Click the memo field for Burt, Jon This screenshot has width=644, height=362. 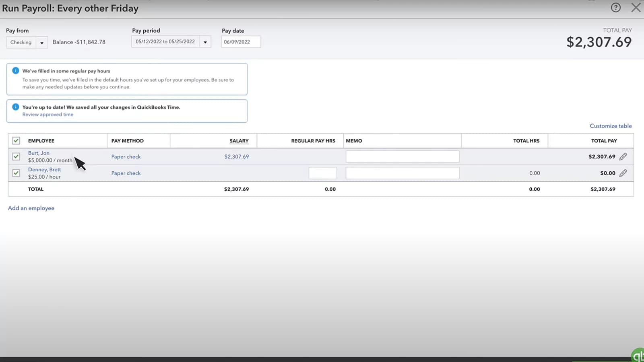coord(402,156)
